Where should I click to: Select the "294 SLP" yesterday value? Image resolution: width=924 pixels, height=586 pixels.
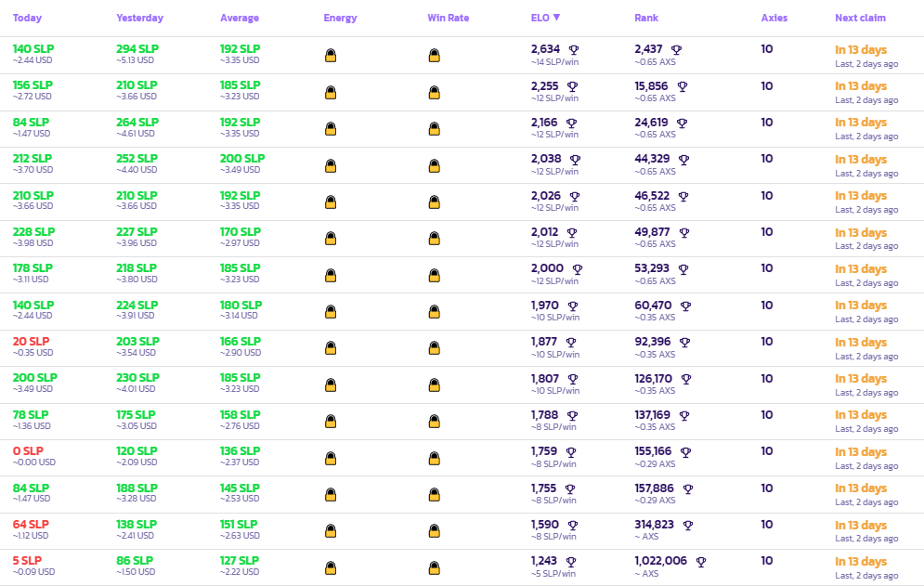[137, 49]
